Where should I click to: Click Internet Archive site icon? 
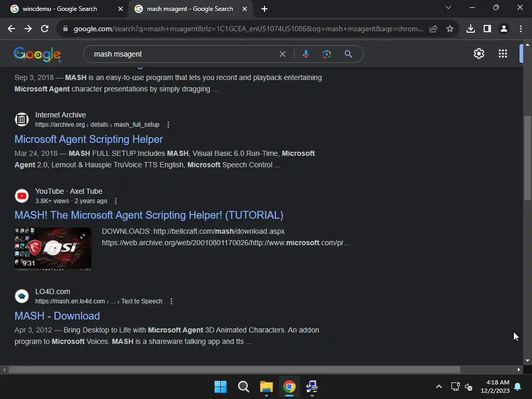click(x=22, y=119)
